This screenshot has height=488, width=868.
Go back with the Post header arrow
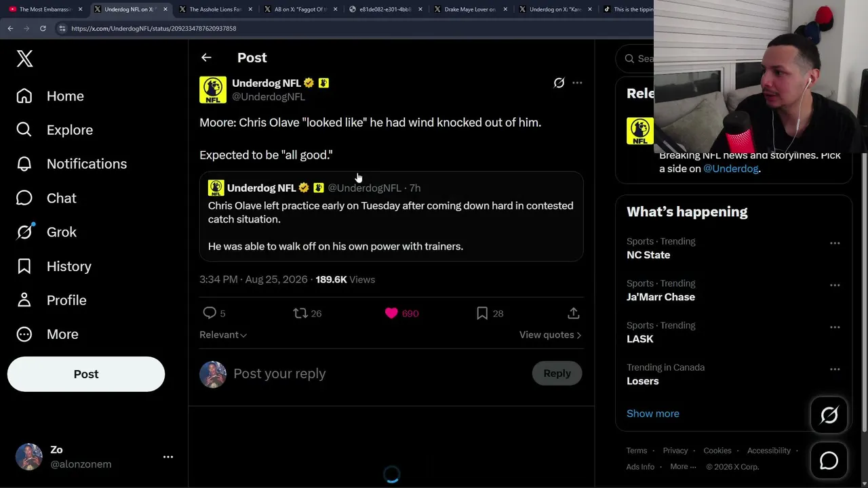tap(206, 58)
